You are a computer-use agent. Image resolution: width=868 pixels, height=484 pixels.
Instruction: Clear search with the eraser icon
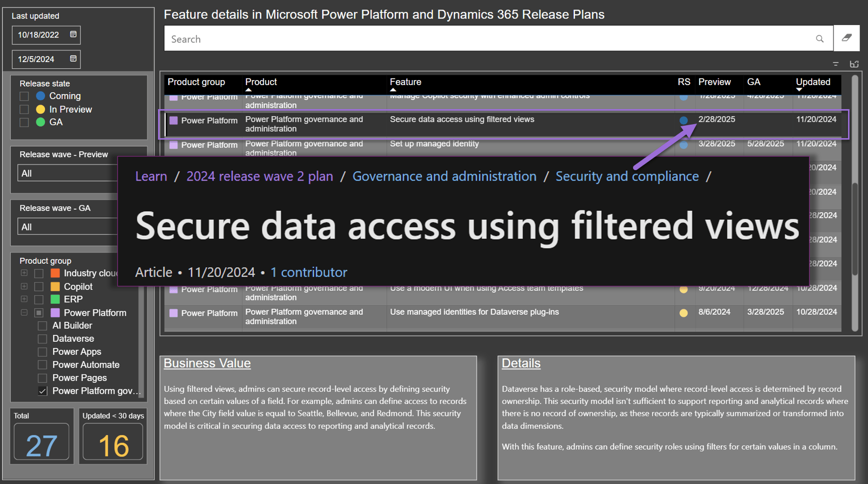point(846,38)
